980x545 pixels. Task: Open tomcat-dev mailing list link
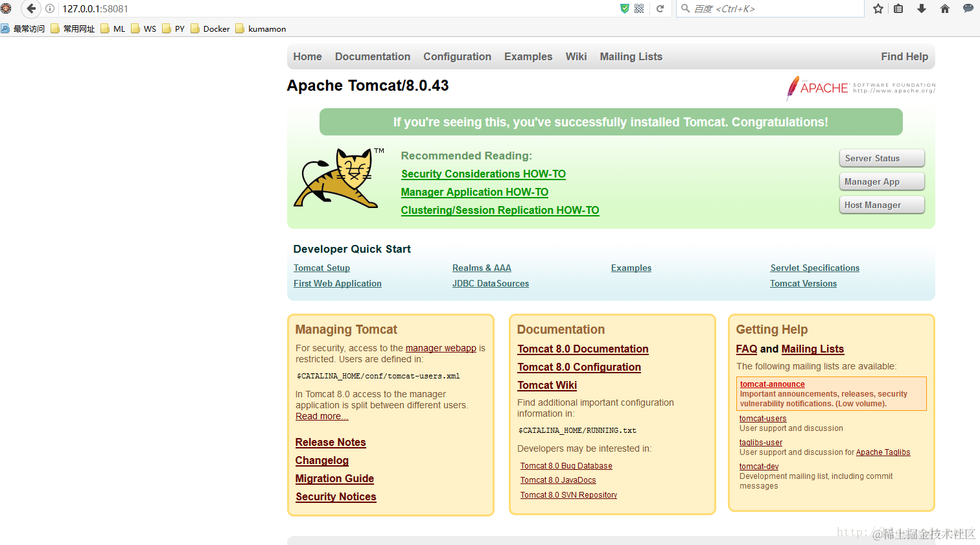tap(759, 467)
